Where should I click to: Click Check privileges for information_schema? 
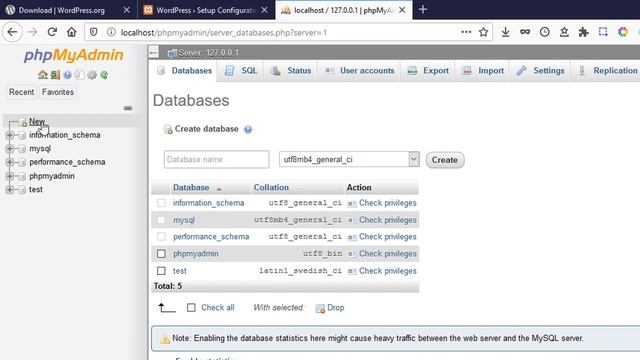tap(387, 203)
